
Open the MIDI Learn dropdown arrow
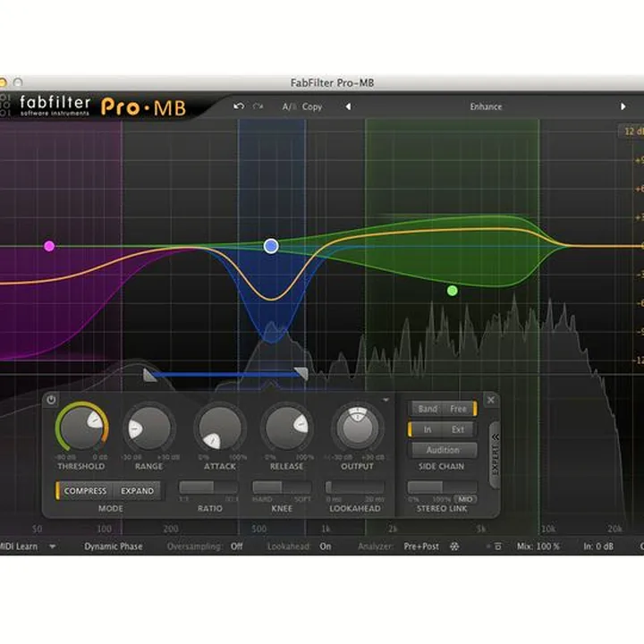click(x=53, y=547)
